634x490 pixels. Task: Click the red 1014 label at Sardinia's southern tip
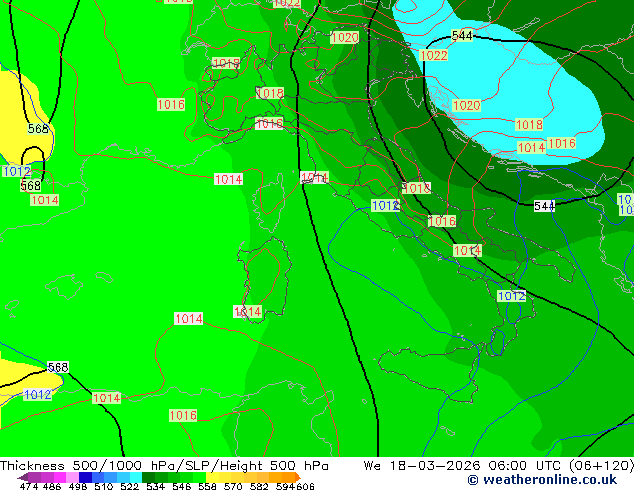pyautogui.click(x=247, y=312)
